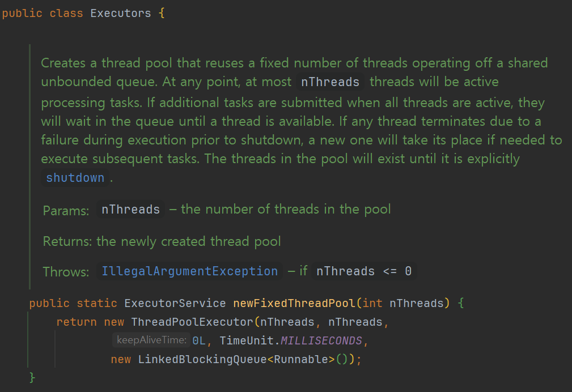572x392 pixels.
Task: Click the closing brace of the class
Action: coord(32,377)
